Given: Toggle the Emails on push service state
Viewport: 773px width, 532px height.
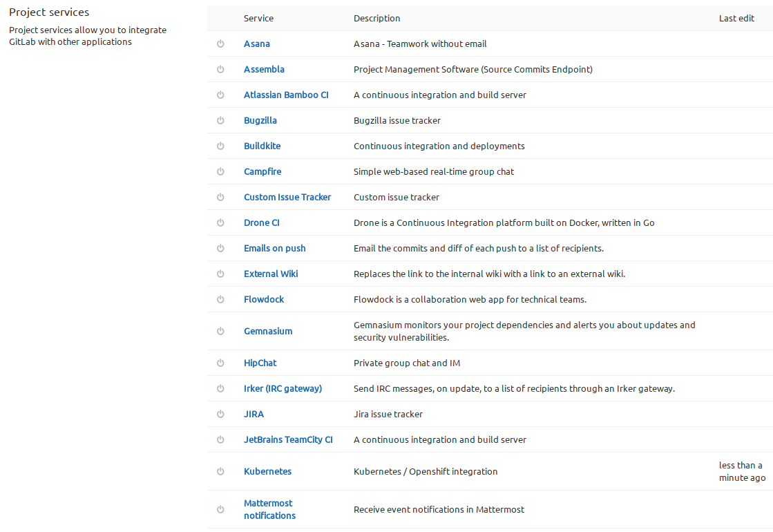Looking at the screenshot, I should pos(220,248).
